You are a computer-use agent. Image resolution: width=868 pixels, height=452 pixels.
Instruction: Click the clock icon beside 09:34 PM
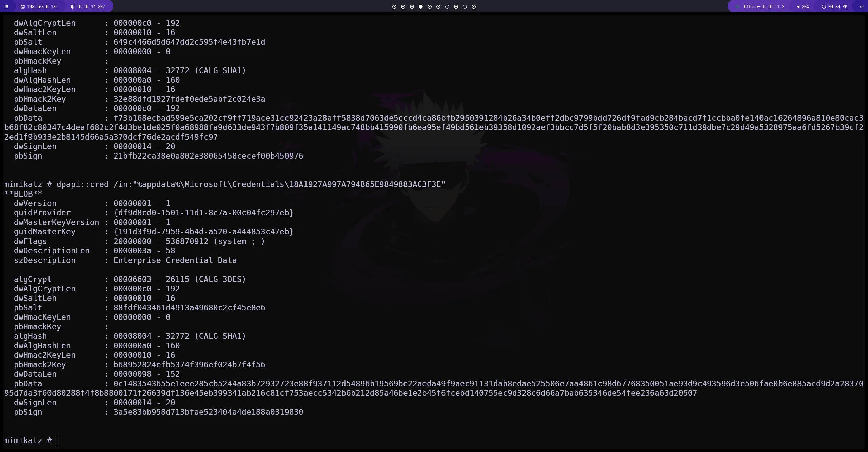(824, 7)
